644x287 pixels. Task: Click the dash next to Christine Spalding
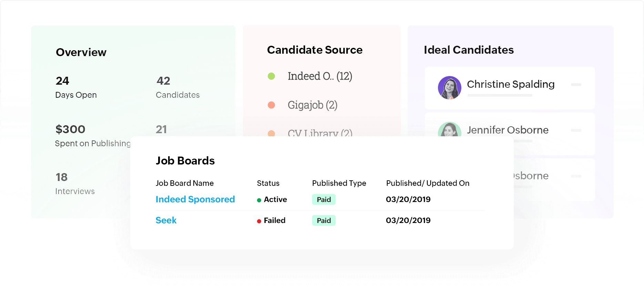(576, 85)
